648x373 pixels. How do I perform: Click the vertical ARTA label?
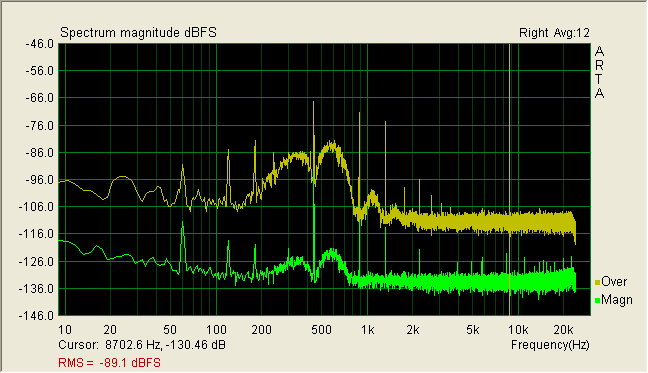click(x=599, y=73)
